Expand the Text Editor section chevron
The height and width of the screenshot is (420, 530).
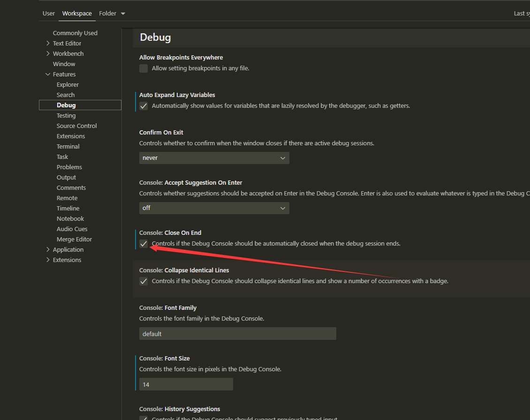coord(48,43)
